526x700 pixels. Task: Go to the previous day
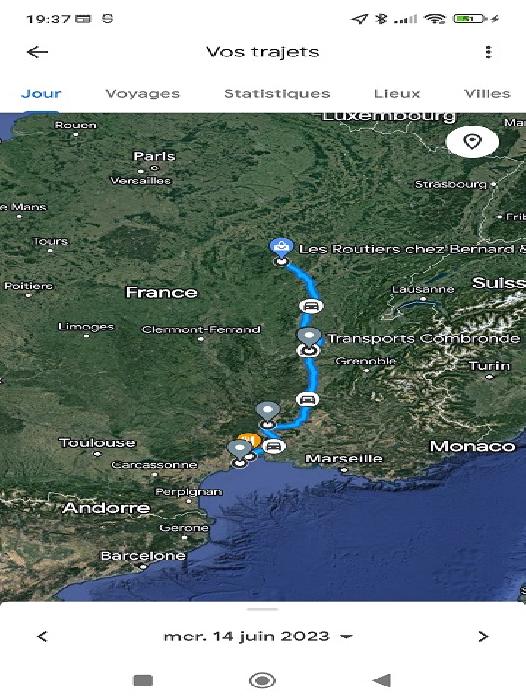click(x=42, y=636)
